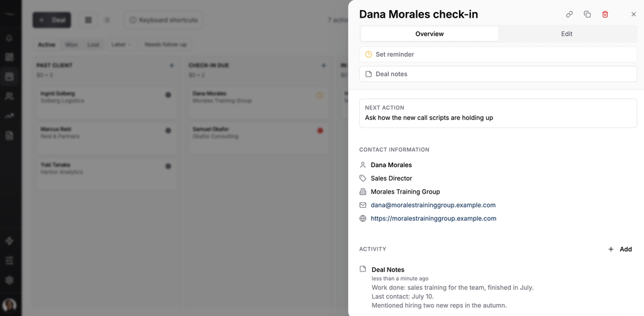The image size is (644, 316).
Task: Click the document icon beside Deal notes button
Action: click(369, 74)
